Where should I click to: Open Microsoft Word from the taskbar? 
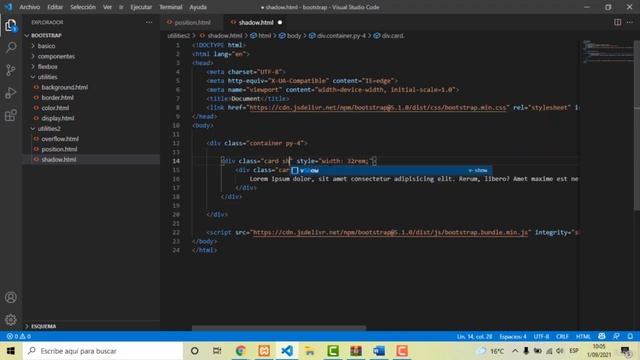[x=379, y=351]
